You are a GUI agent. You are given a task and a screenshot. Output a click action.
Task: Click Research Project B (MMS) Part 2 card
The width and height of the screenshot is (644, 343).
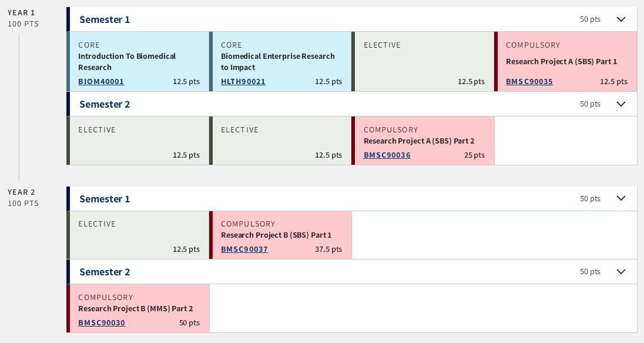click(138, 308)
